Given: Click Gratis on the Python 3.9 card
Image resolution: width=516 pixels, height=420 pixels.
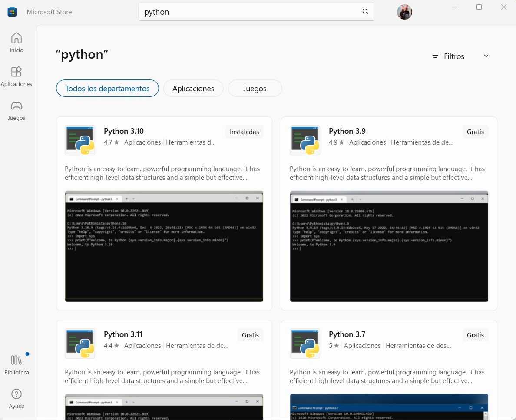Looking at the screenshot, I should (x=475, y=132).
